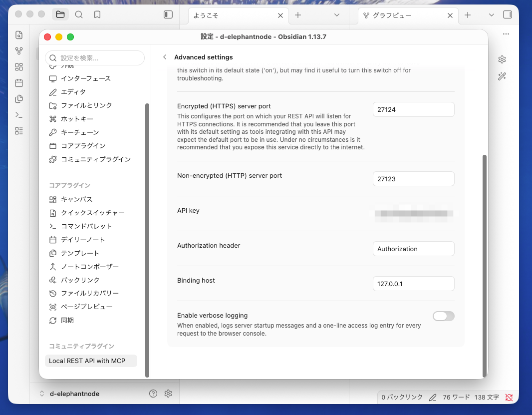
Task: Collapse the left sidebar toggle icon
Action: pyautogui.click(x=168, y=14)
